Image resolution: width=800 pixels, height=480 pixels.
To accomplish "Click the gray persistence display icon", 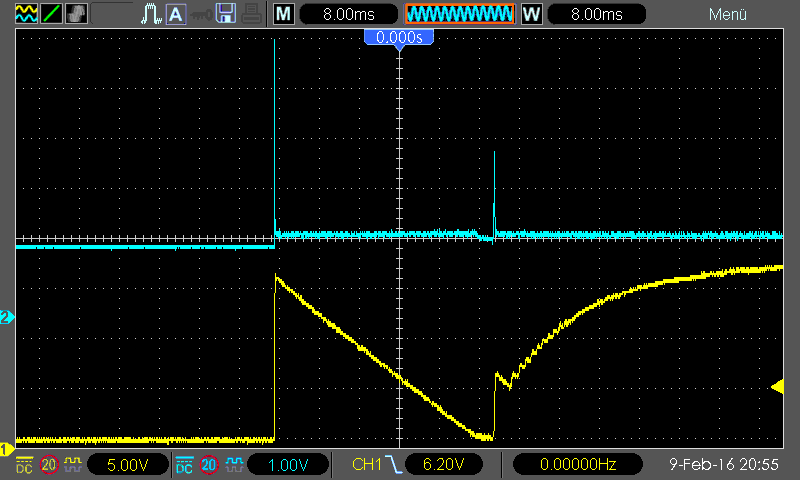I will pos(77,14).
